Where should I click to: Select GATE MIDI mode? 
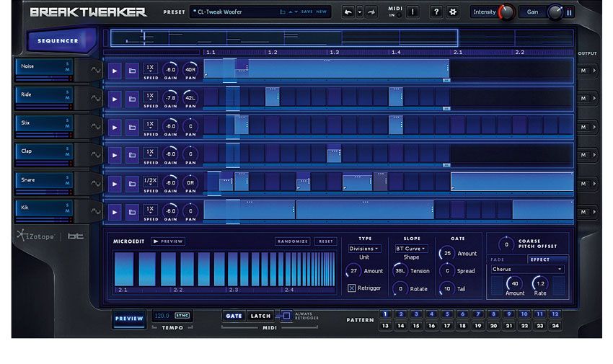[x=234, y=316]
